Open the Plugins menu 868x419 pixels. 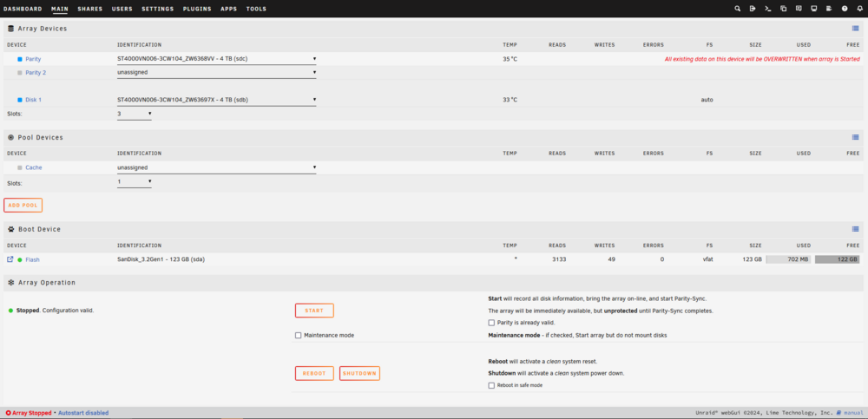(x=197, y=9)
